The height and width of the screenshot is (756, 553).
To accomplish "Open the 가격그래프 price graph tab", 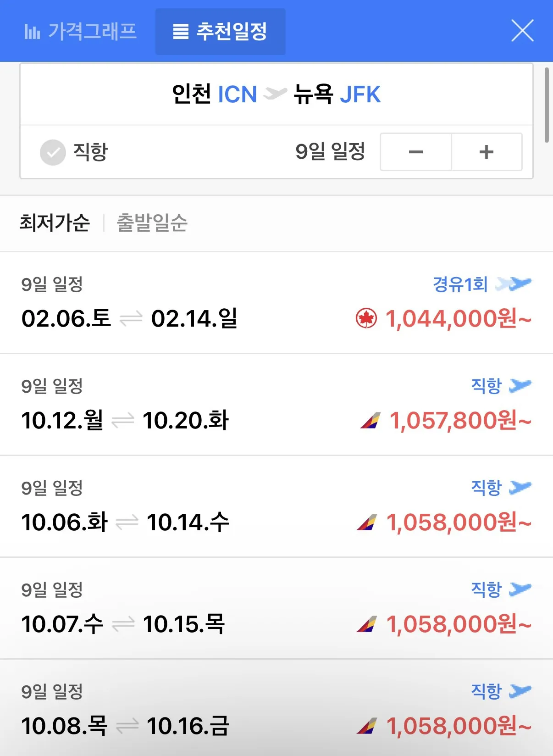I will point(81,32).
